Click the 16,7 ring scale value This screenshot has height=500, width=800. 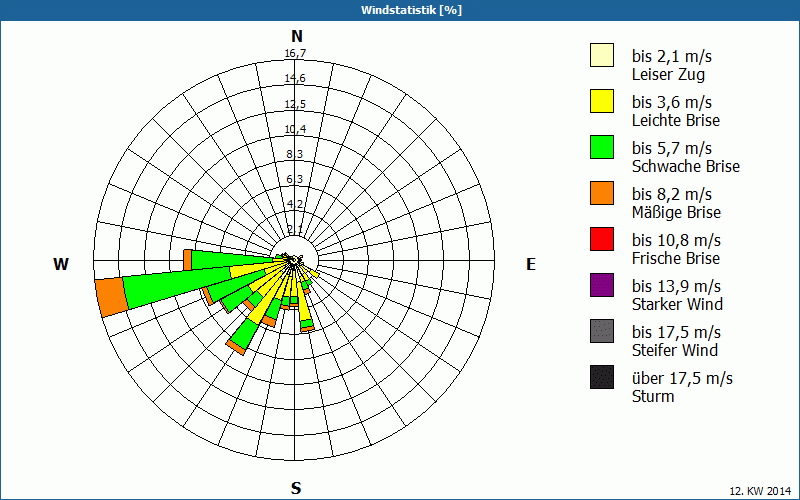pyautogui.click(x=295, y=53)
